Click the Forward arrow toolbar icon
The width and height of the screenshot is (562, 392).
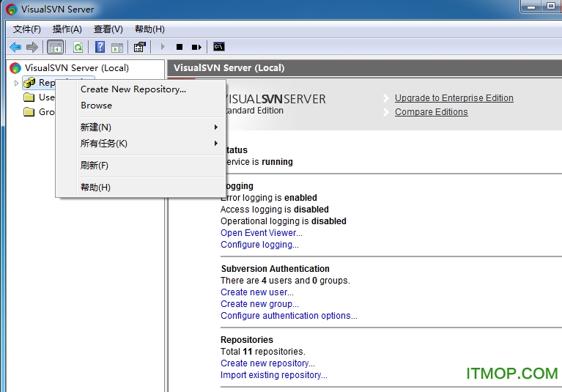click(x=32, y=47)
